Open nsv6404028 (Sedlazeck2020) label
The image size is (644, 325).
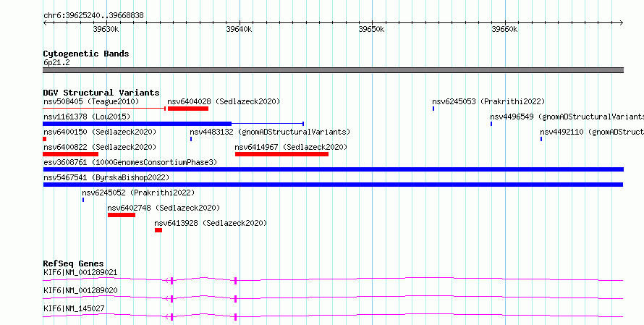pos(224,101)
